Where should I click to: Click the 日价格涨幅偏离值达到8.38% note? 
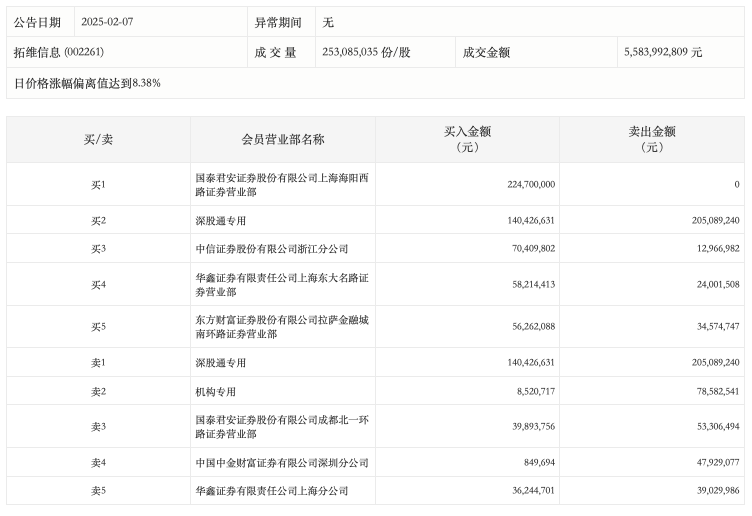88,83
